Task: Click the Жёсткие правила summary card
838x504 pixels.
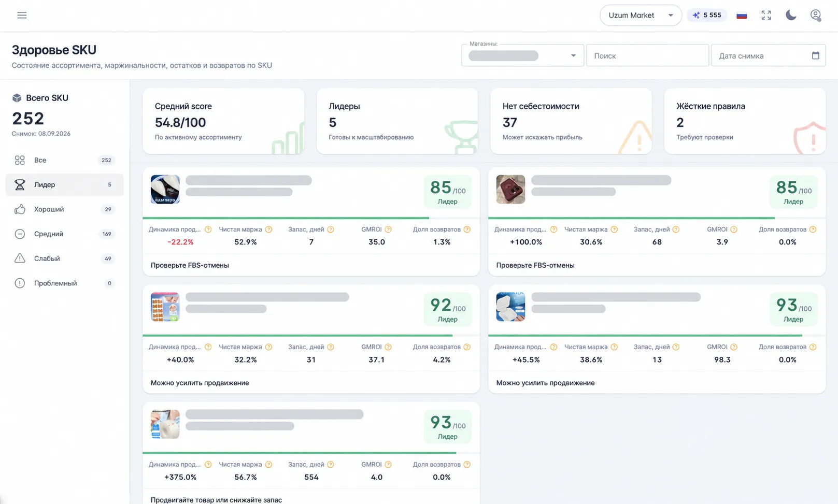Action: (x=745, y=121)
